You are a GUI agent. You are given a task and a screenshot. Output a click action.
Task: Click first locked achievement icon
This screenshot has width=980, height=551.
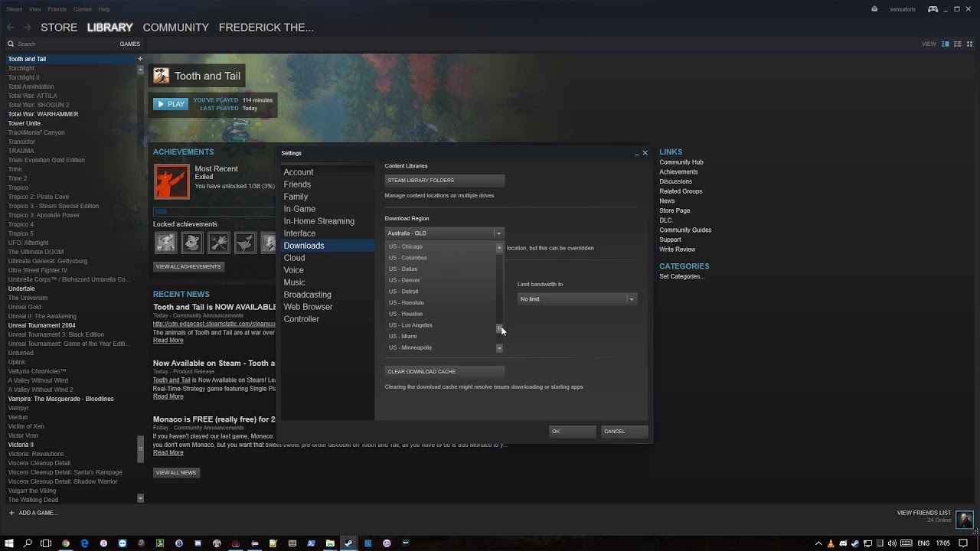point(165,243)
